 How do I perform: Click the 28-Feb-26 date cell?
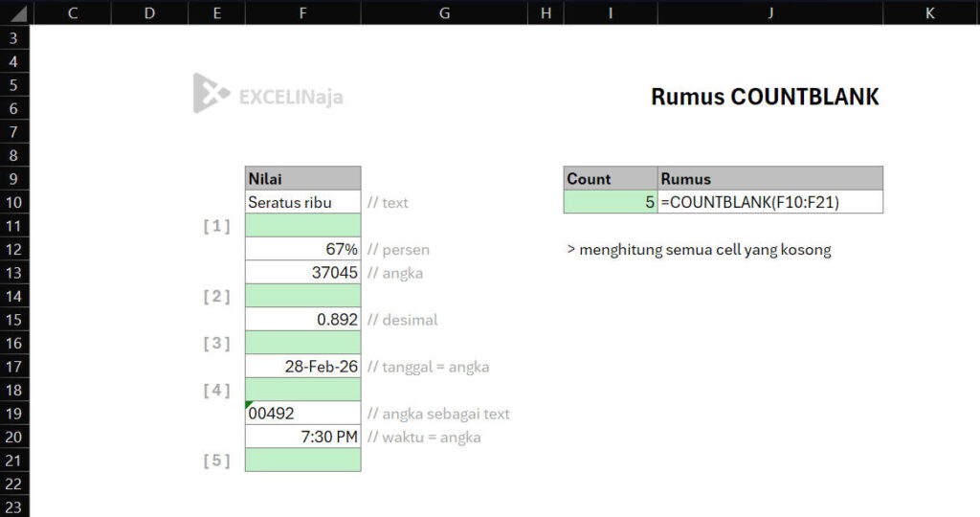coord(303,367)
